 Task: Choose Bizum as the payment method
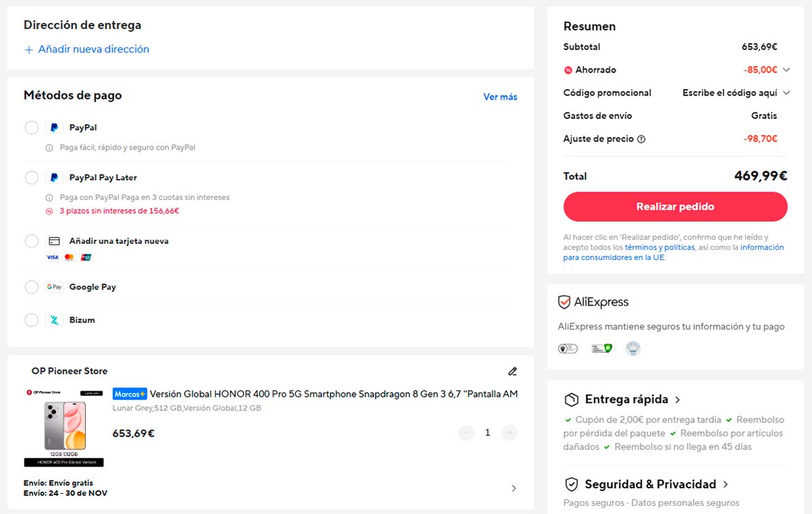(x=32, y=320)
